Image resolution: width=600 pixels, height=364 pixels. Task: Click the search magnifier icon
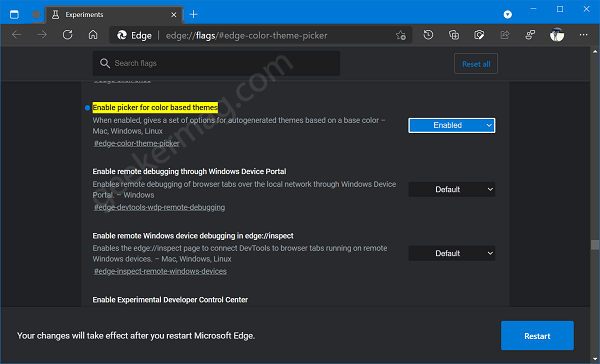[x=105, y=63]
